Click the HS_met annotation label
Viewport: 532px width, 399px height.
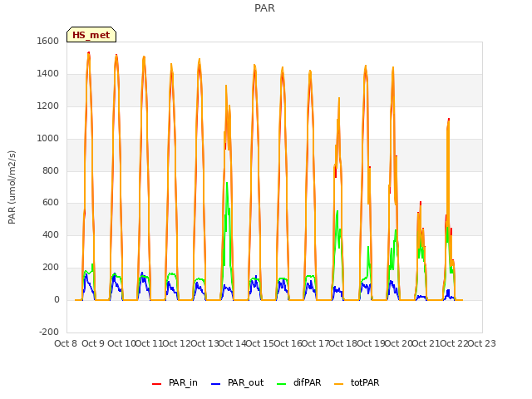point(91,35)
